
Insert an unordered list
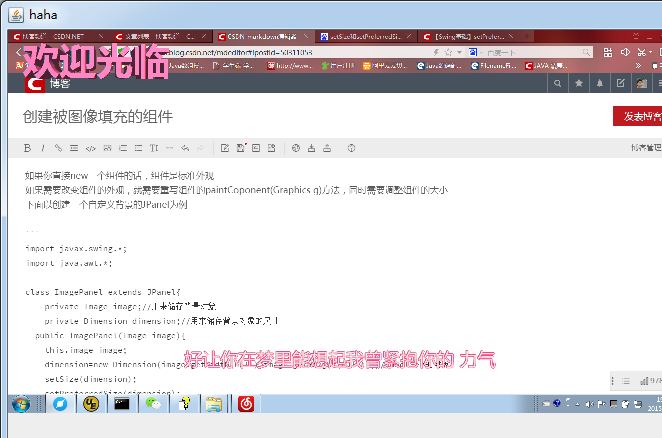(138, 148)
